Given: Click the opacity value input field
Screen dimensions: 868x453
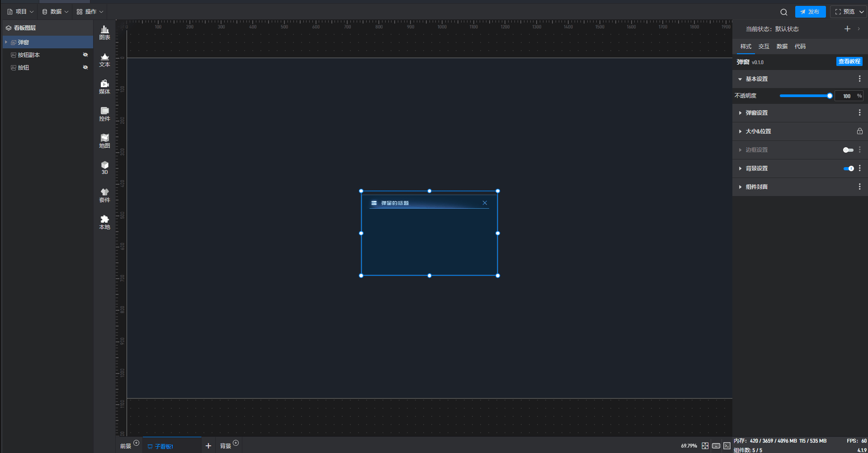Looking at the screenshot, I should tap(846, 96).
